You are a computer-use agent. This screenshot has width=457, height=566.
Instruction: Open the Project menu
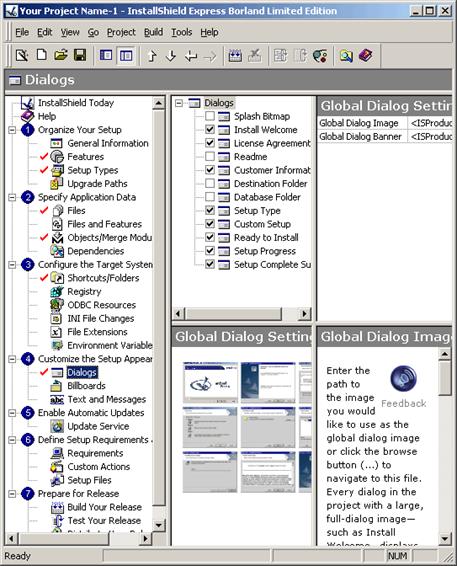[121, 32]
